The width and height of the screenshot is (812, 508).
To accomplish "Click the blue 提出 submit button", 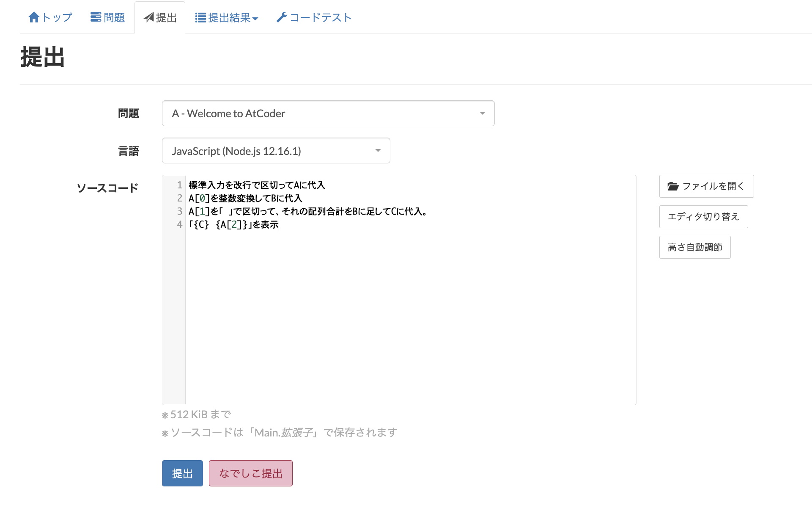I will pos(182,473).
